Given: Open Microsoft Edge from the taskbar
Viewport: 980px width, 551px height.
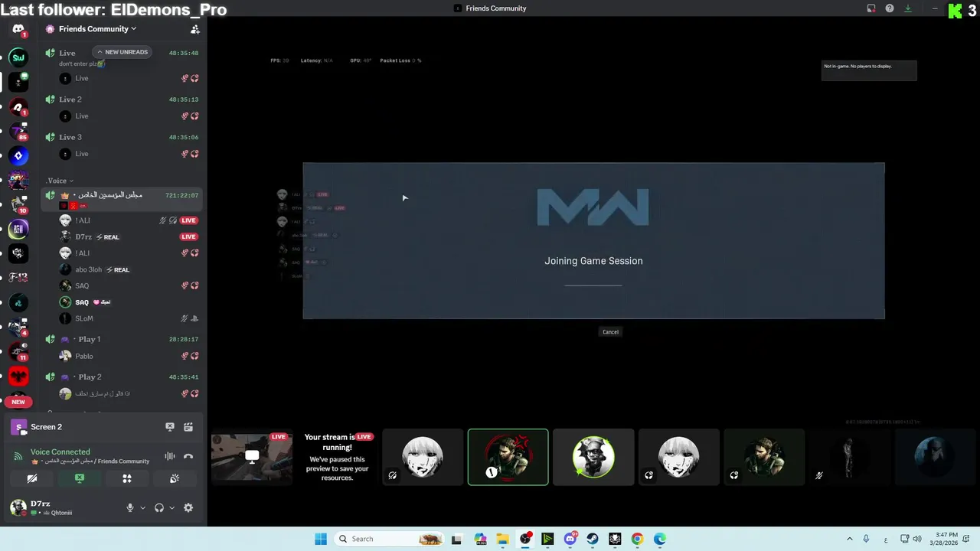Looking at the screenshot, I should [660, 539].
